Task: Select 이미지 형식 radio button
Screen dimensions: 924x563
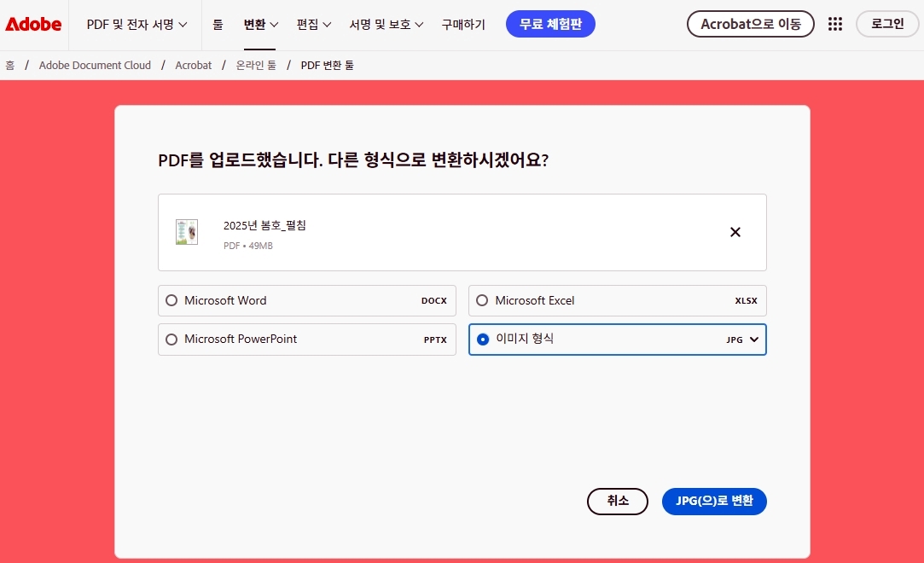Action: (x=483, y=340)
